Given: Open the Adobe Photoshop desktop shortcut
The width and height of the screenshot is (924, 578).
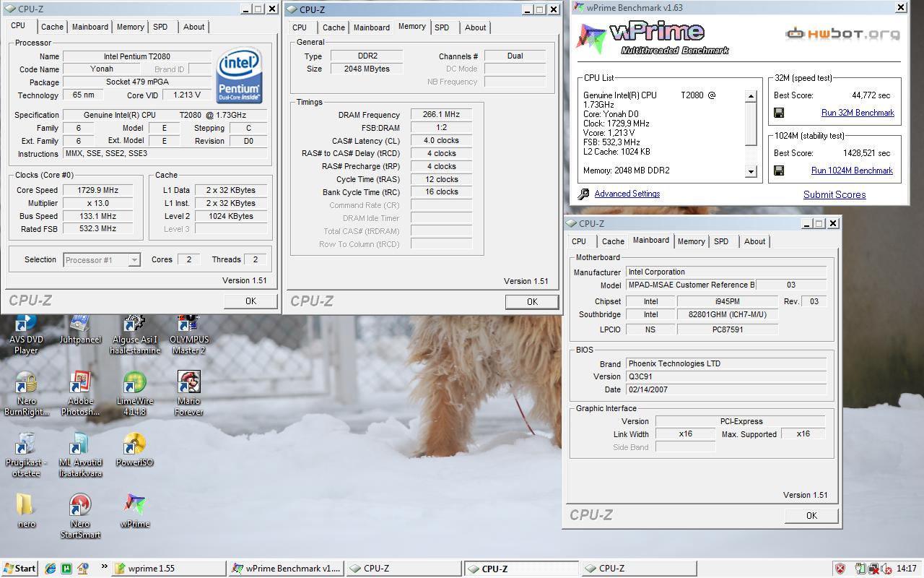Looking at the screenshot, I should (80, 394).
